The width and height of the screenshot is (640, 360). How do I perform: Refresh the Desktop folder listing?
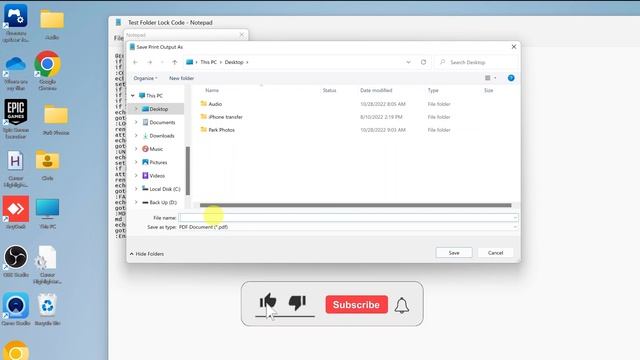(423, 62)
